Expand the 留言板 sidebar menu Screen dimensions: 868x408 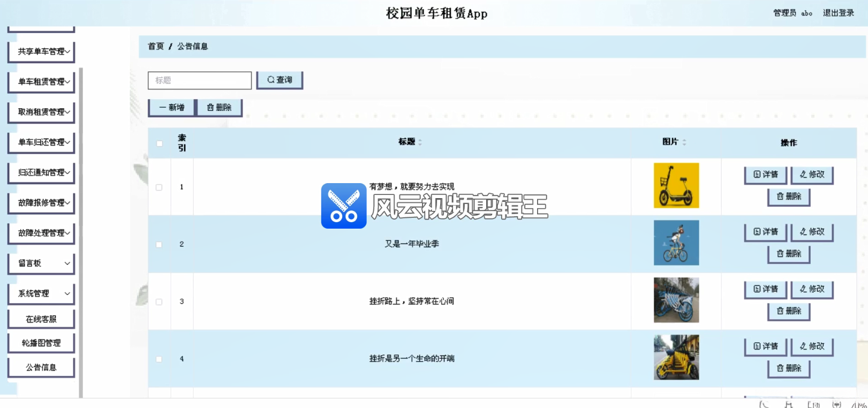click(41, 263)
